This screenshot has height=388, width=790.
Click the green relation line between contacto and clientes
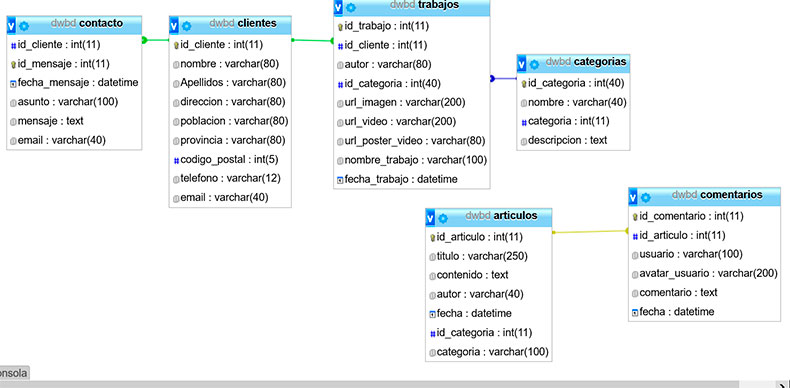[x=157, y=40]
